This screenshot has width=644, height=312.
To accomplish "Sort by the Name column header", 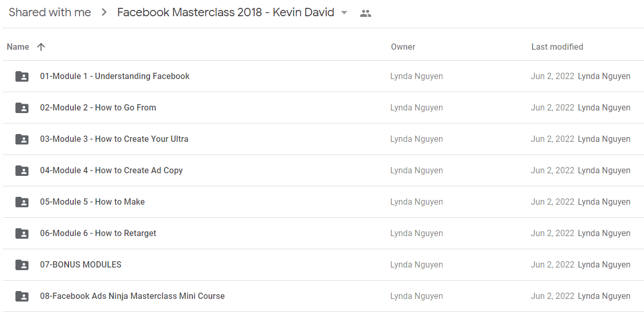I will [18, 47].
